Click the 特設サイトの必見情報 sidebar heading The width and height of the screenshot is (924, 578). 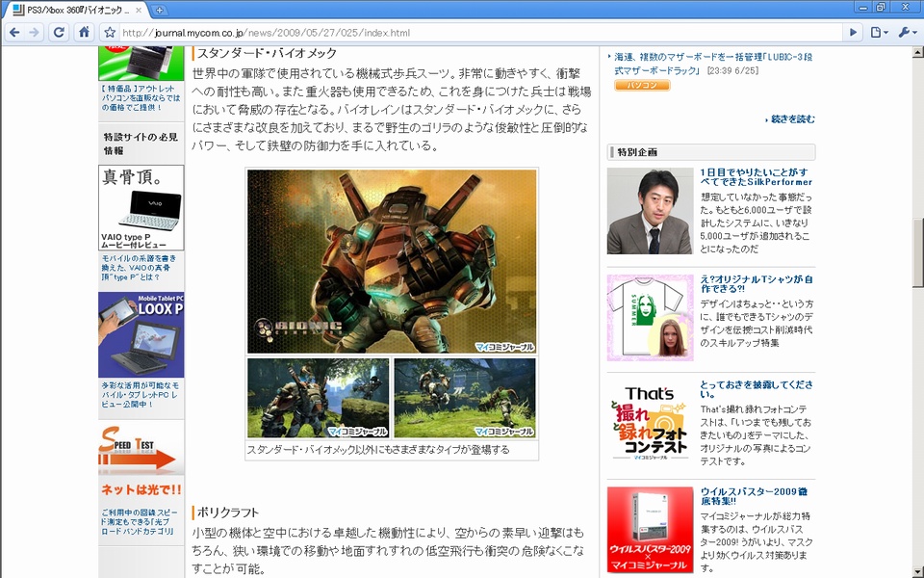(x=141, y=144)
